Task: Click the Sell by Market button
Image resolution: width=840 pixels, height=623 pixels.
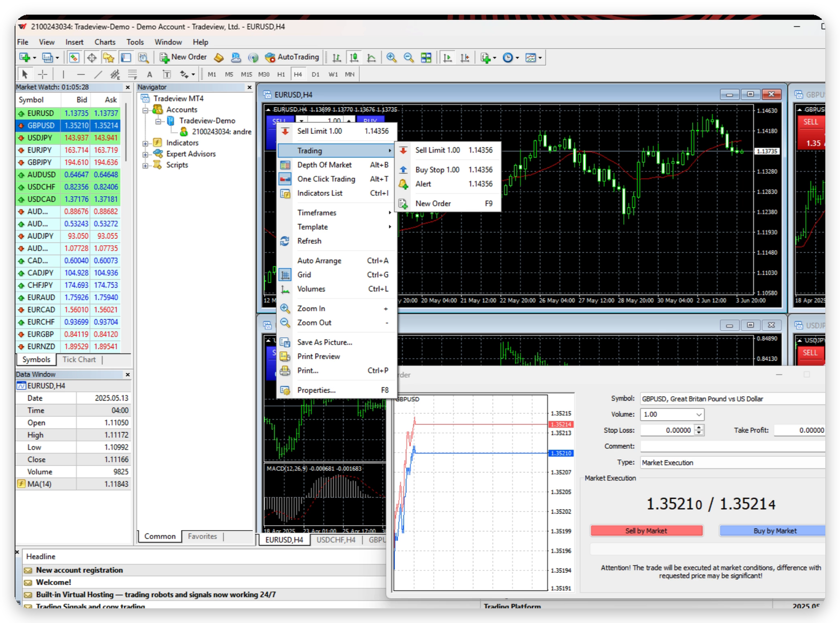Action: click(x=647, y=531)
